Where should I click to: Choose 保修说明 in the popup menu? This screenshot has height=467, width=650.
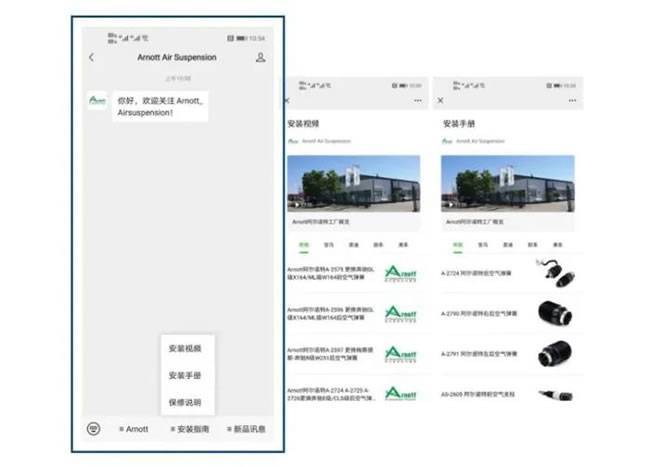(x=185, y=402)
